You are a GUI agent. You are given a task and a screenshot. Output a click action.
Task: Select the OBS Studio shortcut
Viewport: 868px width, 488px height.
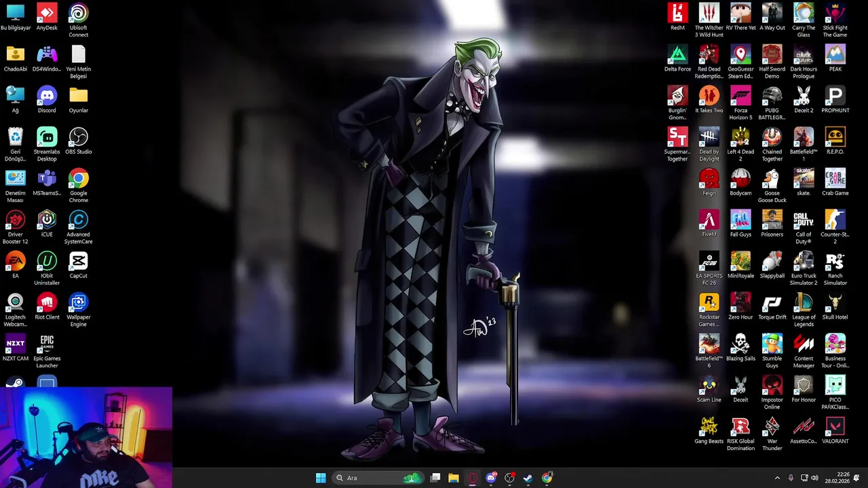click(x=78, y=141)
